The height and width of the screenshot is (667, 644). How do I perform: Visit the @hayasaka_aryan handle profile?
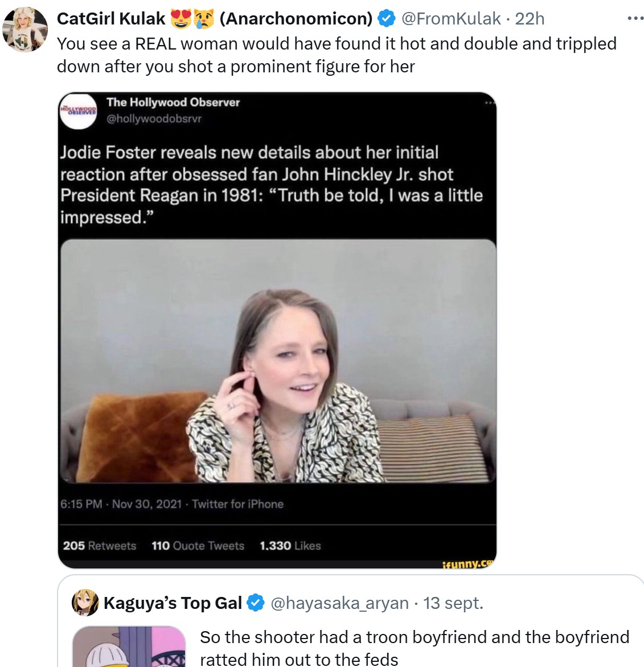pos(339,603)
